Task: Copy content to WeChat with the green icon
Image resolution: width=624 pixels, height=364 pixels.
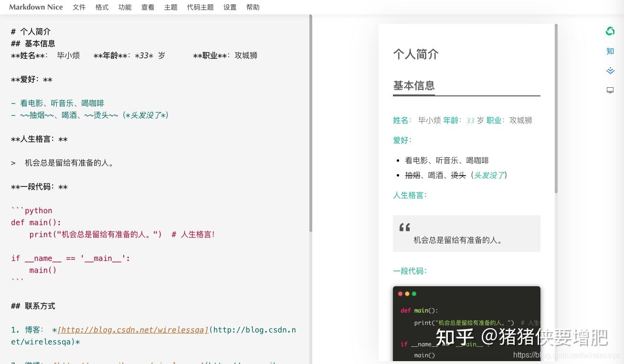Action: (610, 31)
